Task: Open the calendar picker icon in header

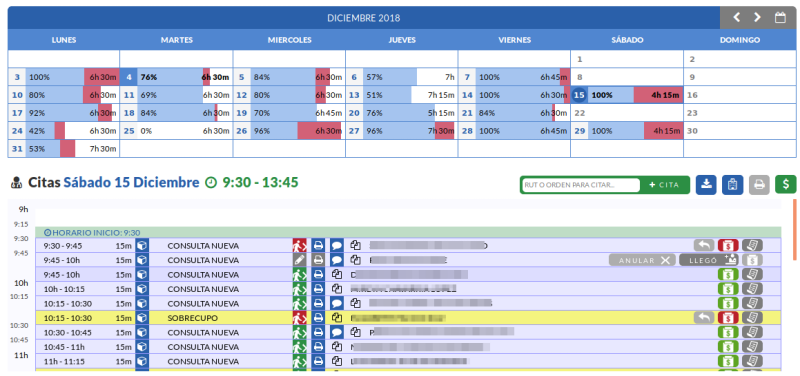Action: click(780, 18)
